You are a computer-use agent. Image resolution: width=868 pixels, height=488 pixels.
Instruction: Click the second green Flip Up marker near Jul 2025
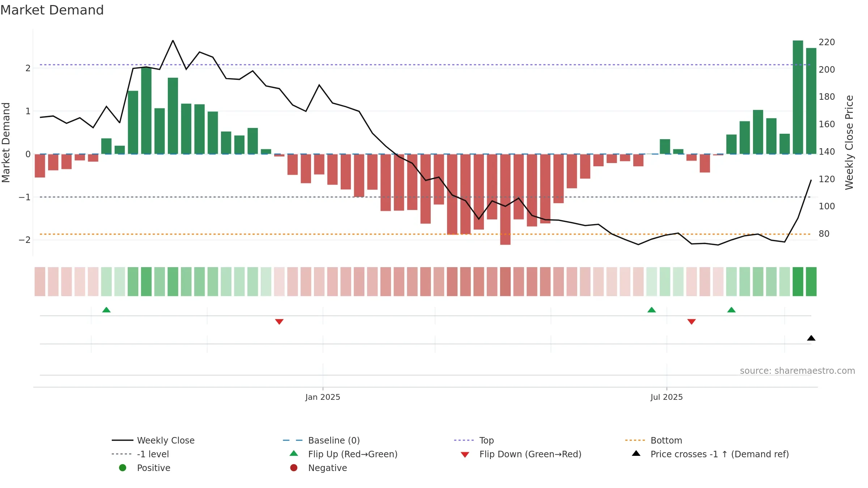[x=652, y=310]
